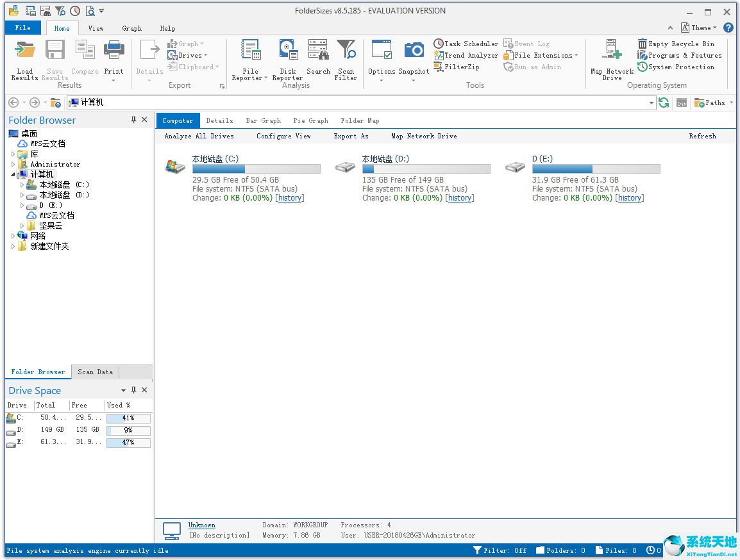Switch to the Bar Graph tab
The height and width of the screenshot is (560, 740).
pos(264,120)
